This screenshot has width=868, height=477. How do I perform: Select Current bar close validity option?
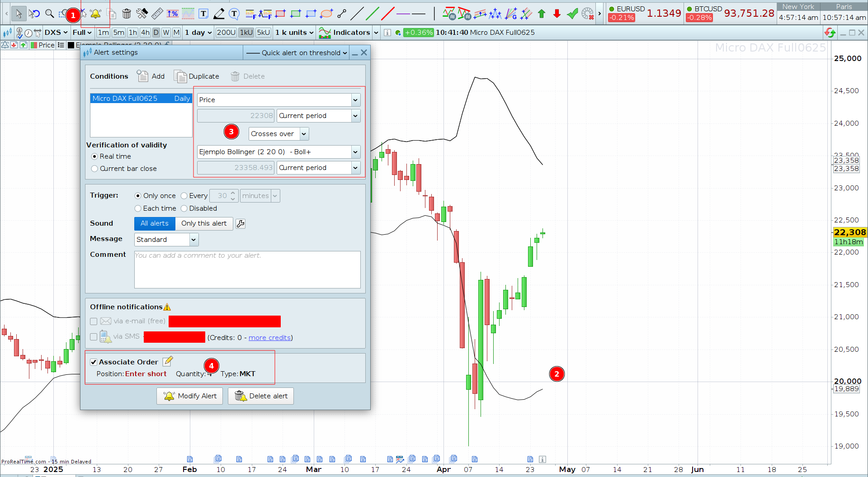(x=94, y=169)
